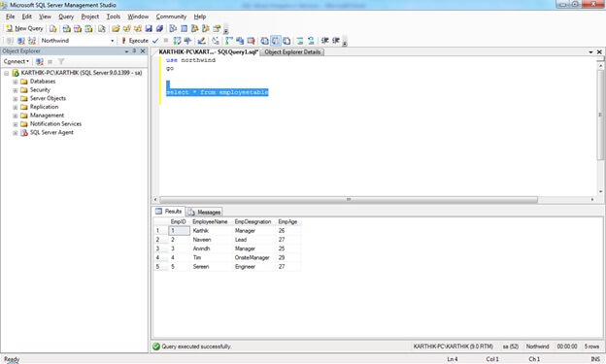Close the SQLQuery1.sql document tab
The height and width of the screenshot is (364, 606).
(x=599, y=51)
